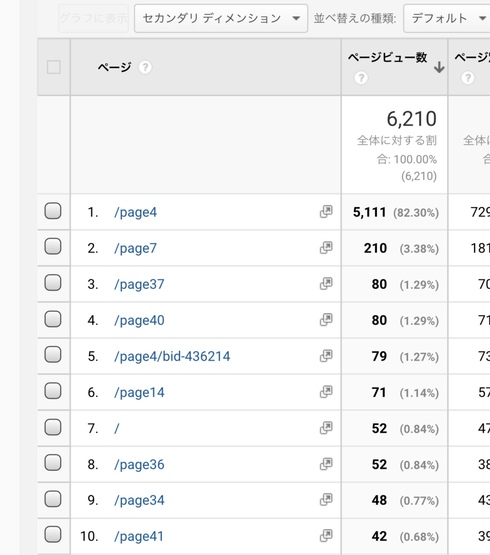This screenshot has height=555, width=490.
Task: Open /page4 in new window icon
Action: click(326, 212)
